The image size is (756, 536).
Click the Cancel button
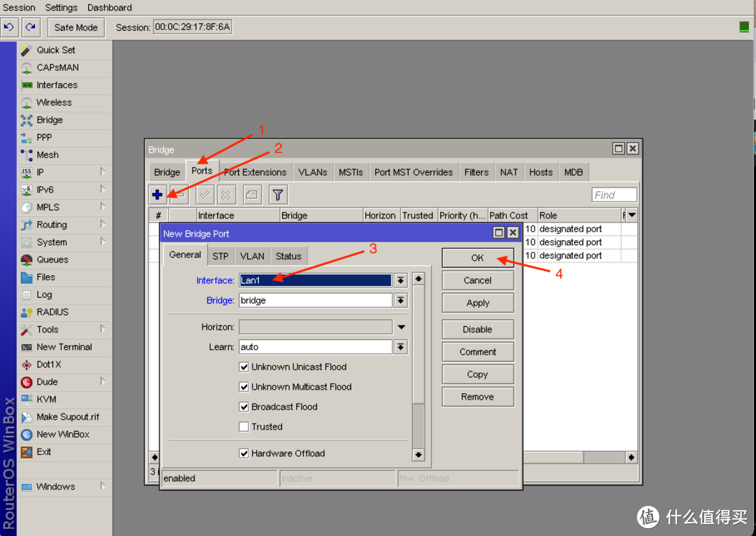click(x=477, y=281)
